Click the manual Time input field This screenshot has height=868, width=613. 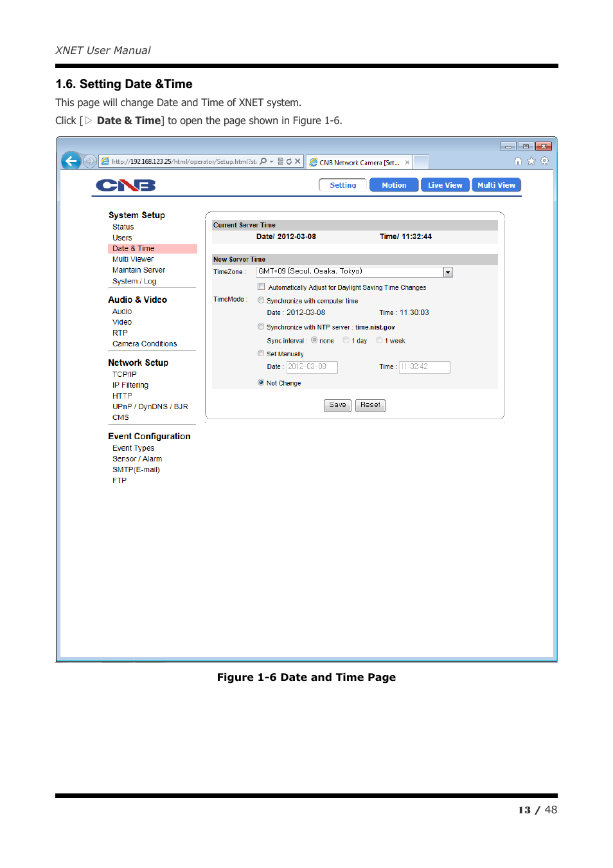(x=425, y=367)
